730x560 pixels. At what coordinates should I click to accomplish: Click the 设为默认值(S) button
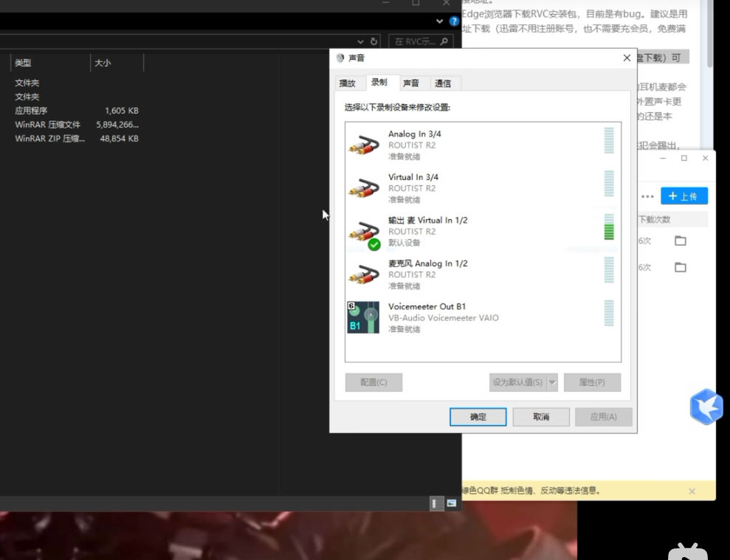[x=518, y=382]
